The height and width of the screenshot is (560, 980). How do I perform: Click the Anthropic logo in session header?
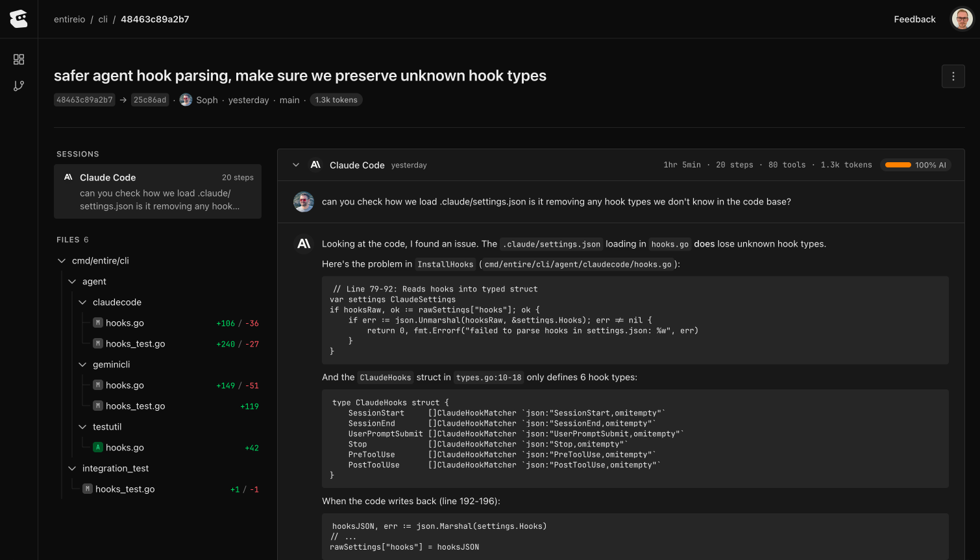pyautogui.click(x=315, y=165)
